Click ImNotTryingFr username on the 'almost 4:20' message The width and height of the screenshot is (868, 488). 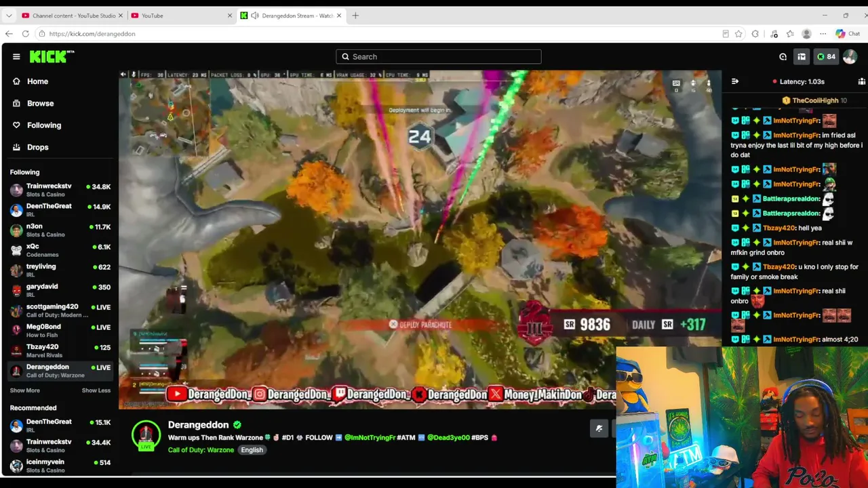(x=795, y=340)
